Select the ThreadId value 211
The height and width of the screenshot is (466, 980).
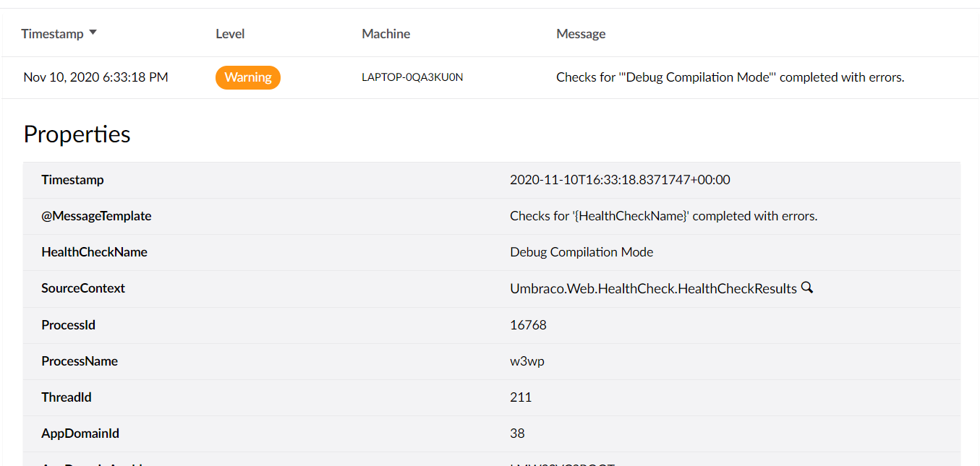tap(521, 397)
